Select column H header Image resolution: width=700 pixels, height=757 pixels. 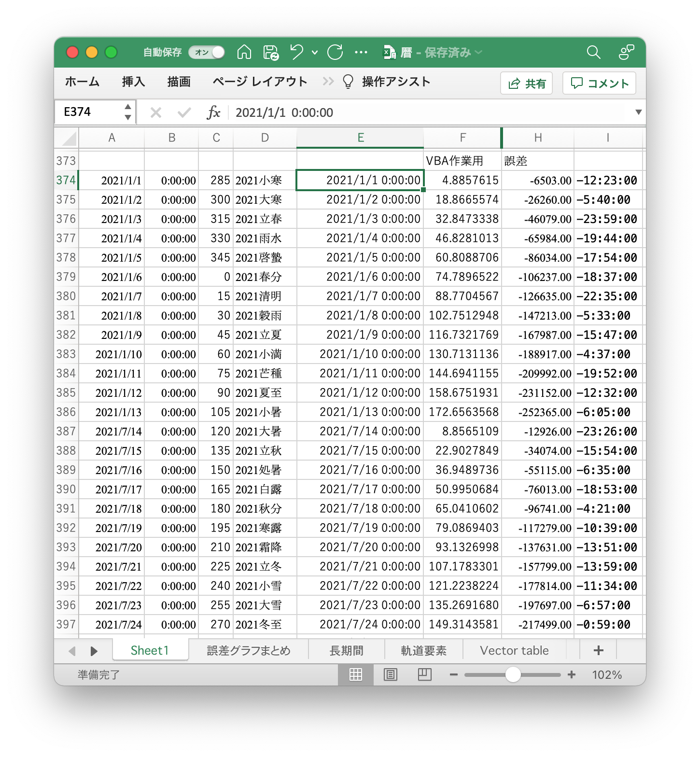click(x=538, y=138)
